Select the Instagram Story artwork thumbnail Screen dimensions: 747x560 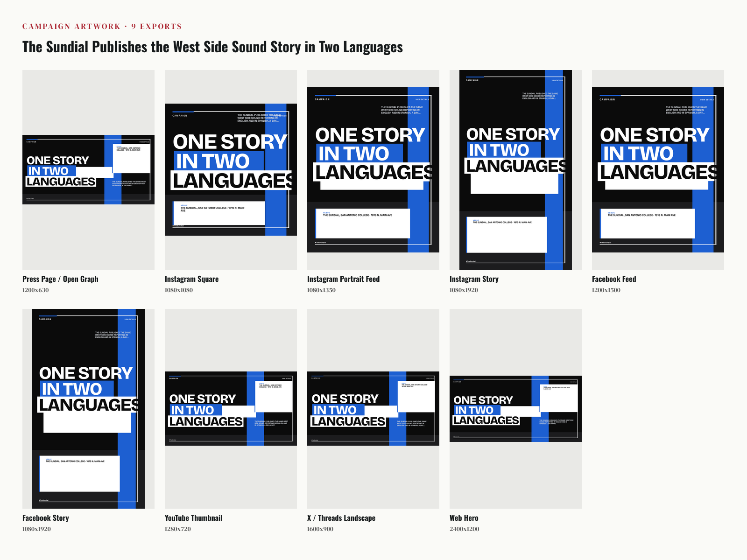(x=515, y=170)
